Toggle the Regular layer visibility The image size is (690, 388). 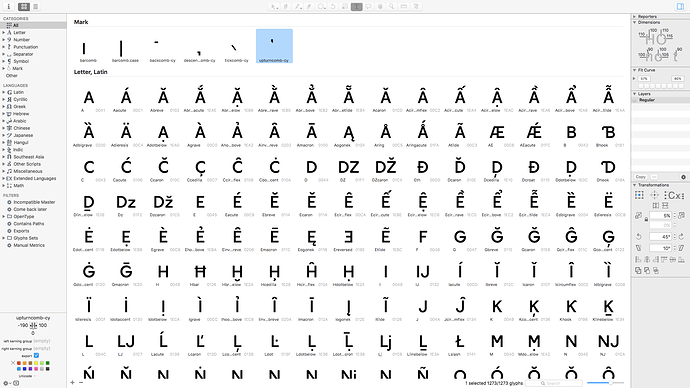click(635, 100)
